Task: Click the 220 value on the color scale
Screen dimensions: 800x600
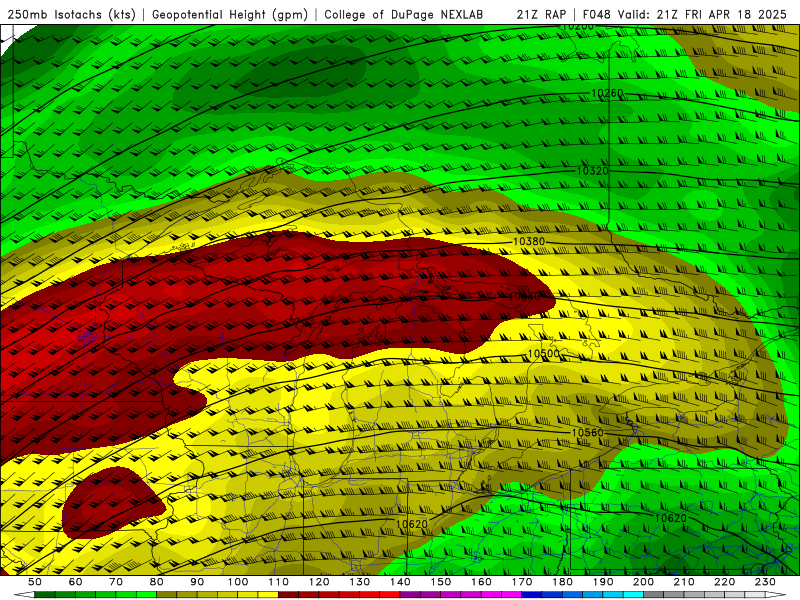Action: click(x=725, y=582)
